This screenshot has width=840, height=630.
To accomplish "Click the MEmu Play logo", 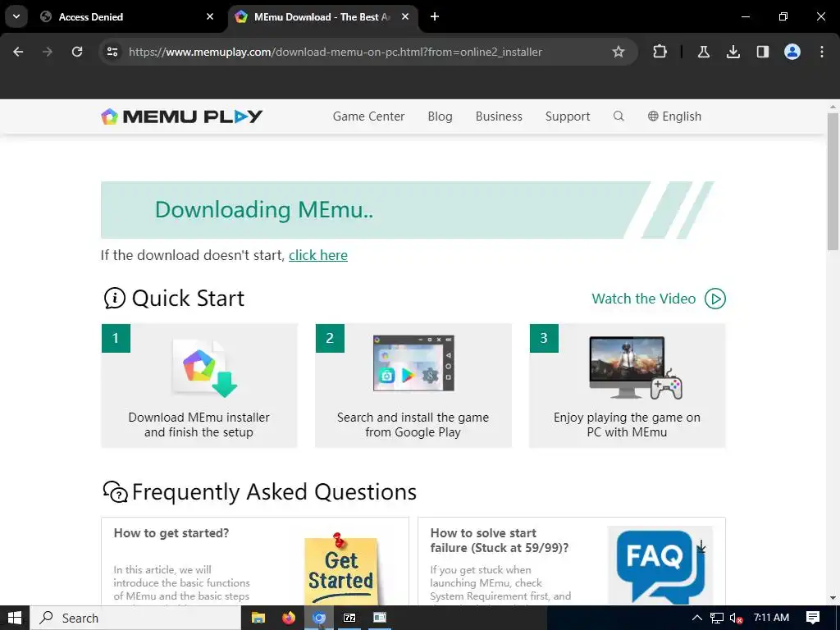I will click(x=181, y=116).
